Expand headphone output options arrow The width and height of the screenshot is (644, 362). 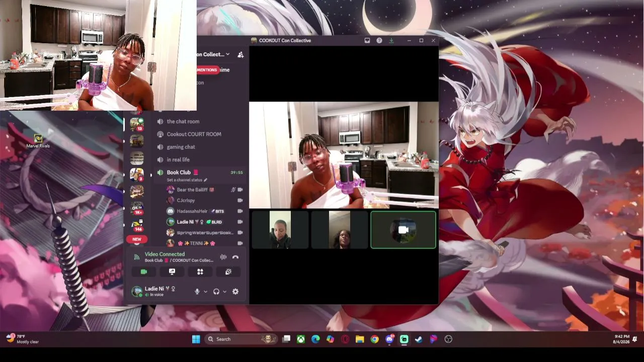click(224, 292)
